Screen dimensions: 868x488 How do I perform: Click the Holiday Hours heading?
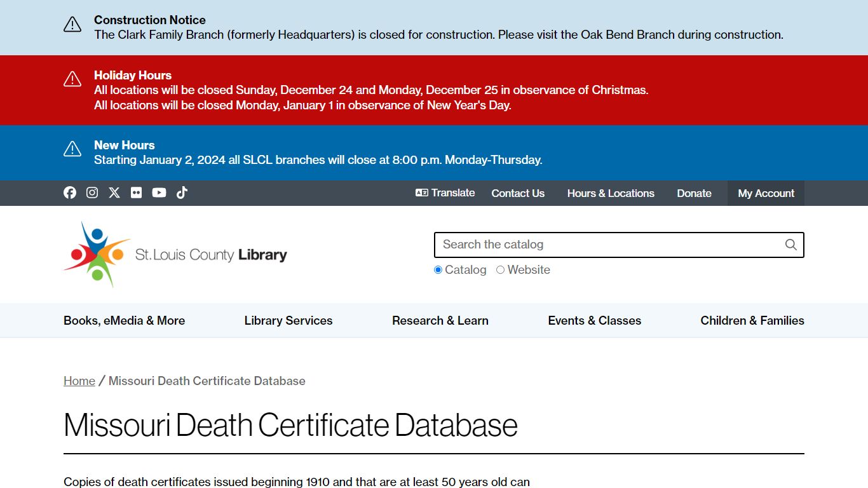click(x=133, y=75)
